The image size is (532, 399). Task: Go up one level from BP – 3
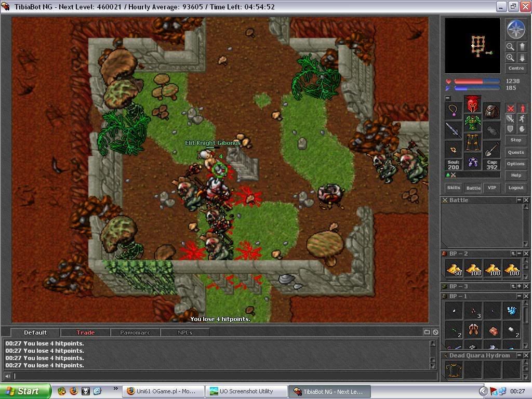(513, 286)
